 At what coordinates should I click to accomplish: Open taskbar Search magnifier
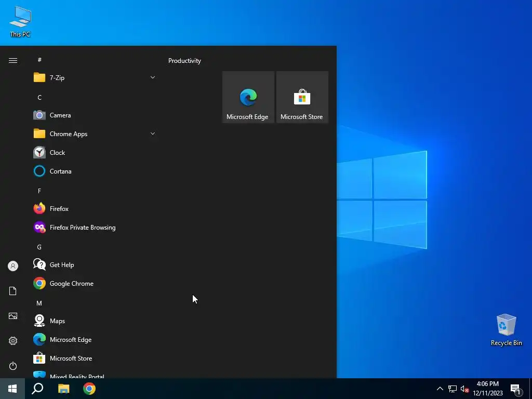(x=37, y=389)
